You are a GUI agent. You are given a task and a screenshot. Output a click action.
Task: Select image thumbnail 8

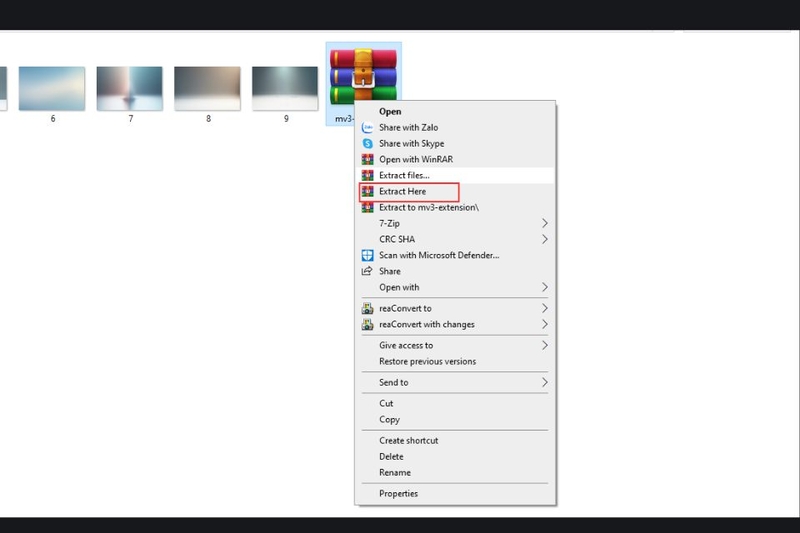tap(207, 88)
